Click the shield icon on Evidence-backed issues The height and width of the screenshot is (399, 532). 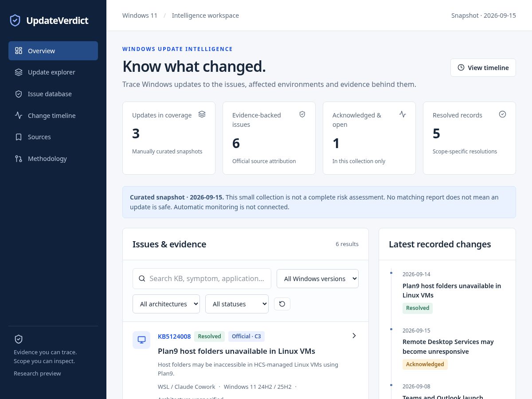click(x=302, y=114)
